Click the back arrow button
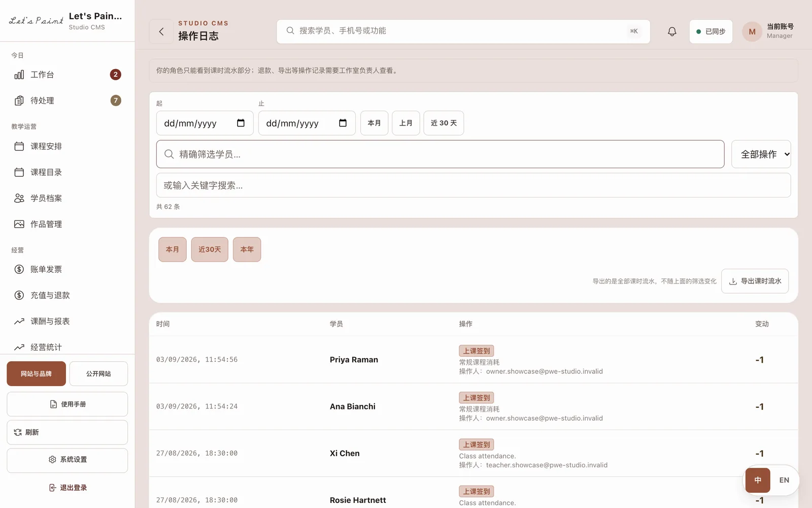Viewport: 812px width, 508px height. point(161,31)
